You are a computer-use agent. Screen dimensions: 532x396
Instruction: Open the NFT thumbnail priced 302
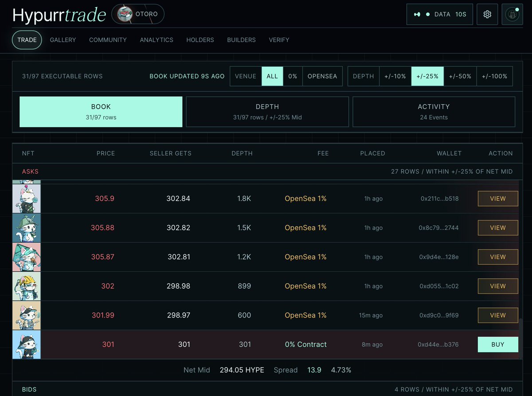[x=27, y=286]
